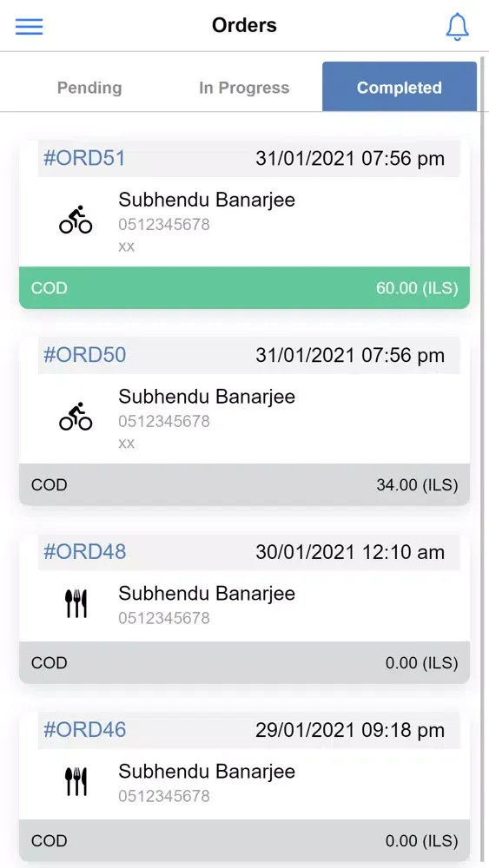Viewport: 489px width, 868px height.
Task: Click the 29/01/2021 09:18 pm timestamp
Action: [350, 730]
